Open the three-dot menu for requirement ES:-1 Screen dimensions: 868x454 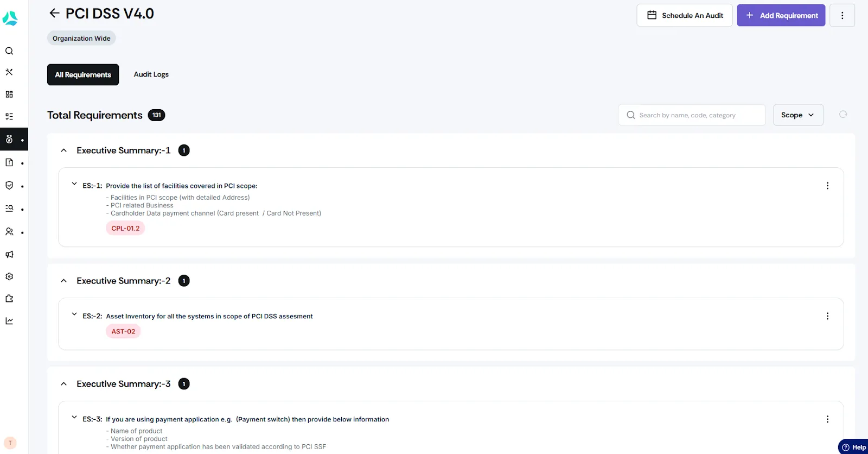pos(827,186)
